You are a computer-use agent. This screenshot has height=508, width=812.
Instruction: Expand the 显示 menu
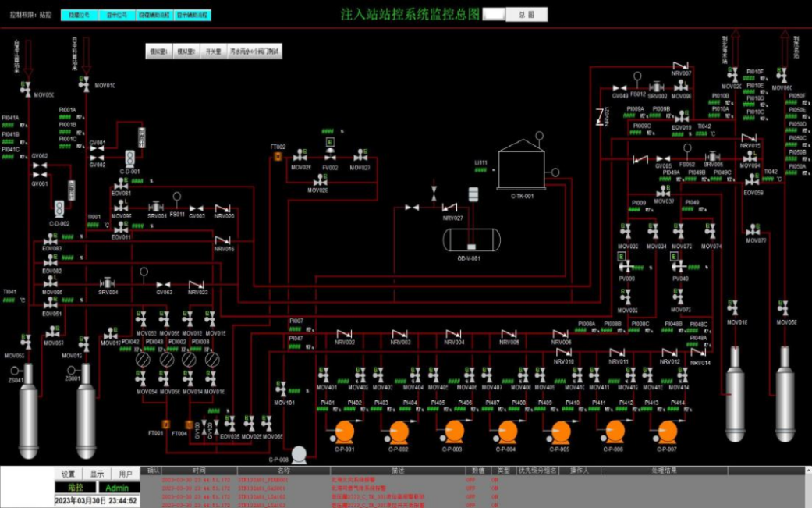pos(97,474)
